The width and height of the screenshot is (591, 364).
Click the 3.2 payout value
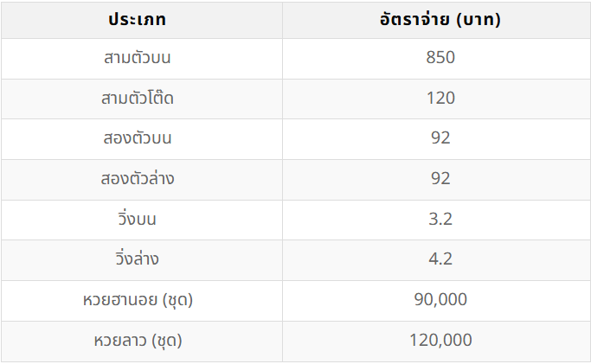coord(440,219)
